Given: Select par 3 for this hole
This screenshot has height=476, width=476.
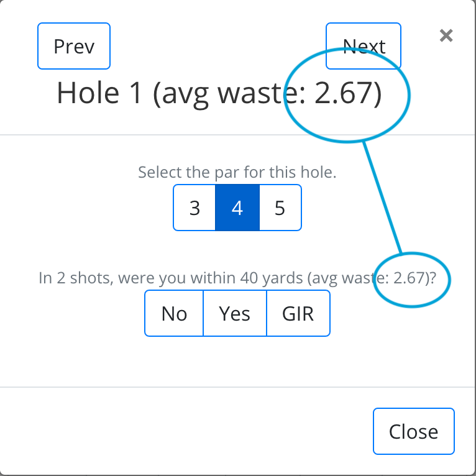Looking at the screenshot, I should tap(195, 208).
